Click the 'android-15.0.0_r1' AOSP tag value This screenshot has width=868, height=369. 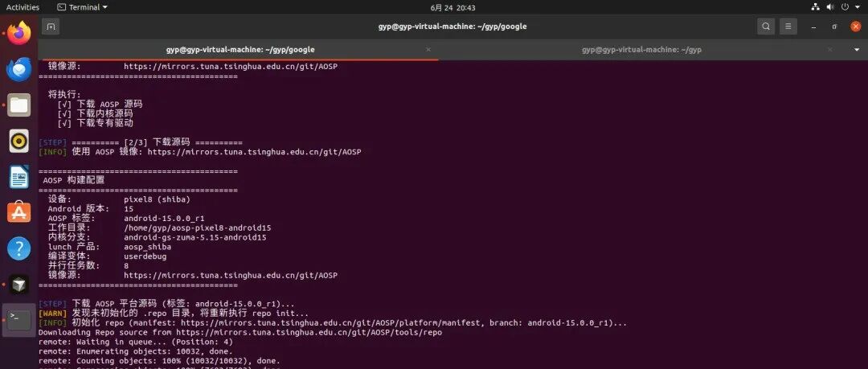(164, 219)
